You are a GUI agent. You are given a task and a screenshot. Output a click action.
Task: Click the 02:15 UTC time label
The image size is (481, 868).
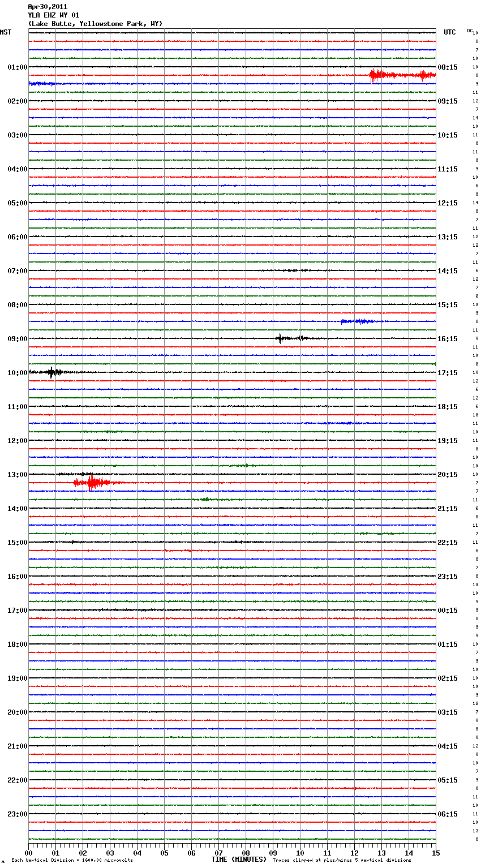point(448,678)
